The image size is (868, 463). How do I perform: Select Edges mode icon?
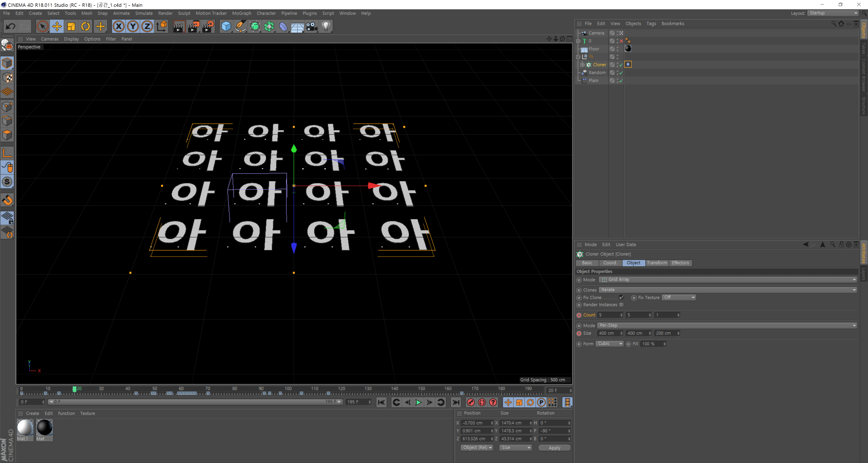tap(7, 121)
